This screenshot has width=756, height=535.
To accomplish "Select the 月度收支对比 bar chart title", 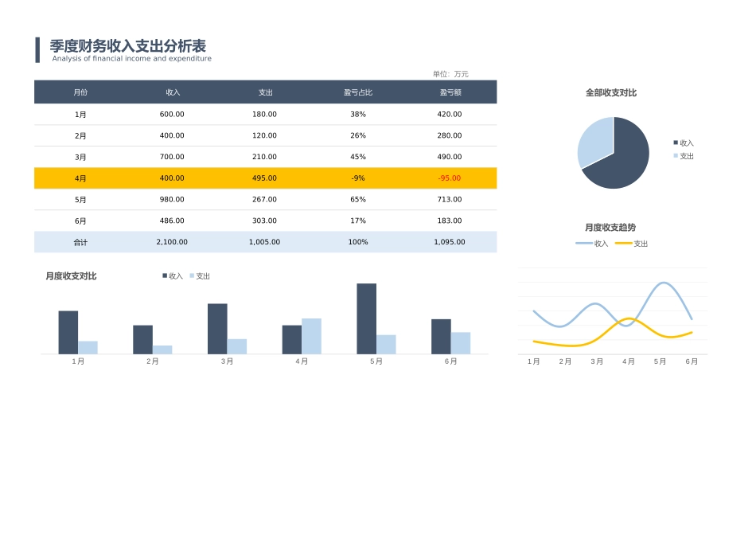I will coord(71,276).
